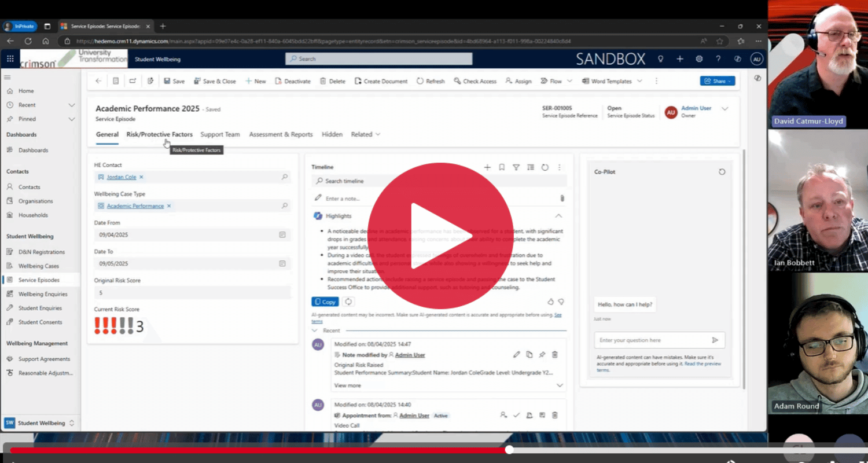868x463 pixels.
Task: Click the timeline bookmark icon
Action: [502, 167]
